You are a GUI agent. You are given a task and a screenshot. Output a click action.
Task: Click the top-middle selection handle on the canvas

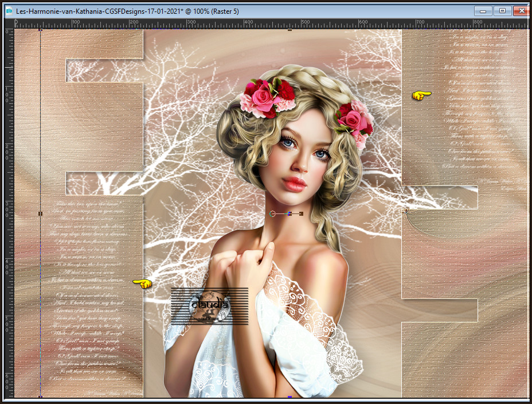pos(290,30)
